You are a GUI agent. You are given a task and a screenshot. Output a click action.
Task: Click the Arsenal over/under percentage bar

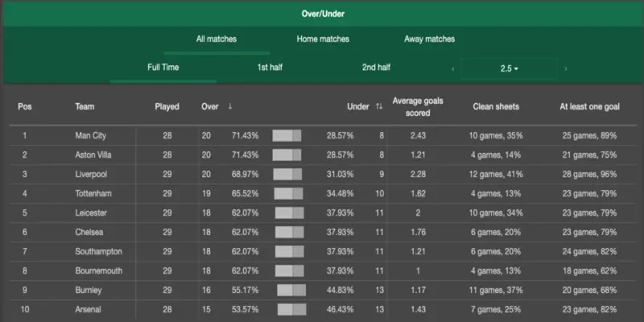coord(291,309)
